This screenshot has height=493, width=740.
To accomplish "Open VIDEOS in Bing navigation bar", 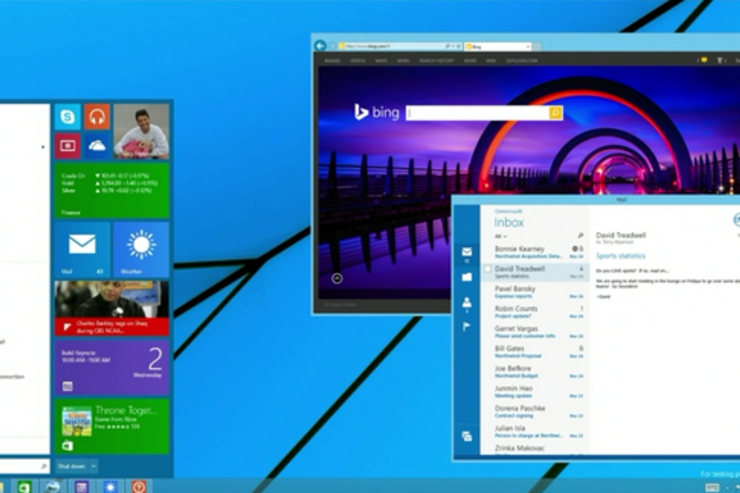I will pyautogui.click(x=358, y=61).
